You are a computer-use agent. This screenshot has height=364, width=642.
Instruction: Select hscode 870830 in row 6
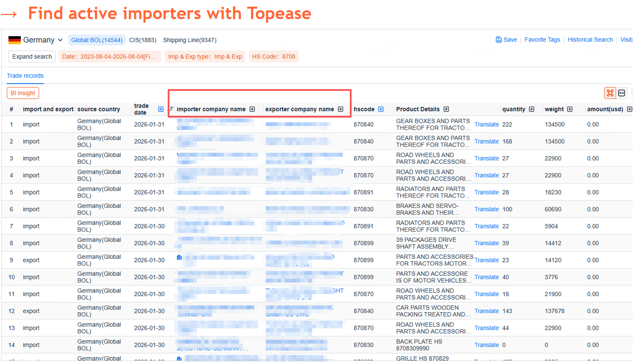click(363, 209)
